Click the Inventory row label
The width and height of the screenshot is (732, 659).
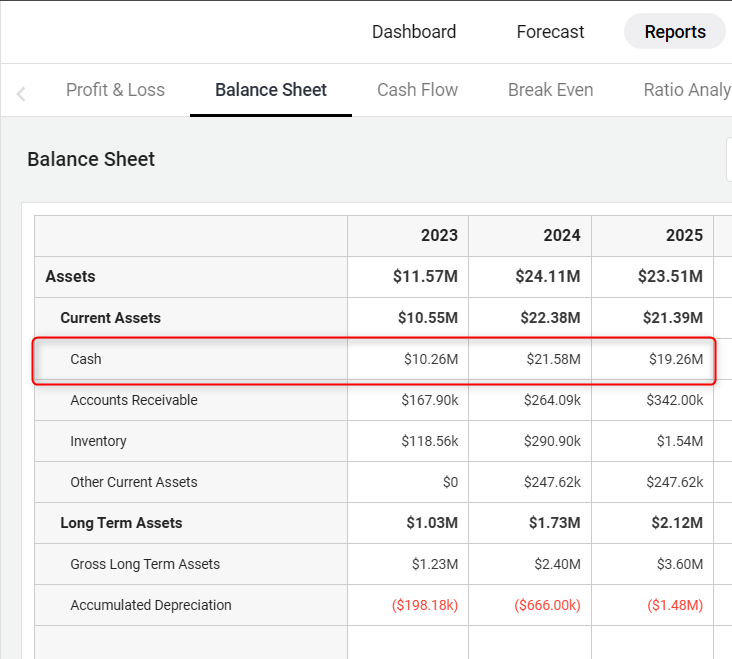[x=98, y=441]
